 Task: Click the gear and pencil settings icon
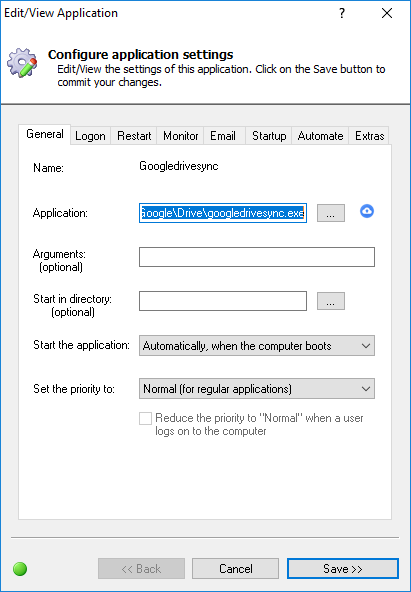coord(23,63)
